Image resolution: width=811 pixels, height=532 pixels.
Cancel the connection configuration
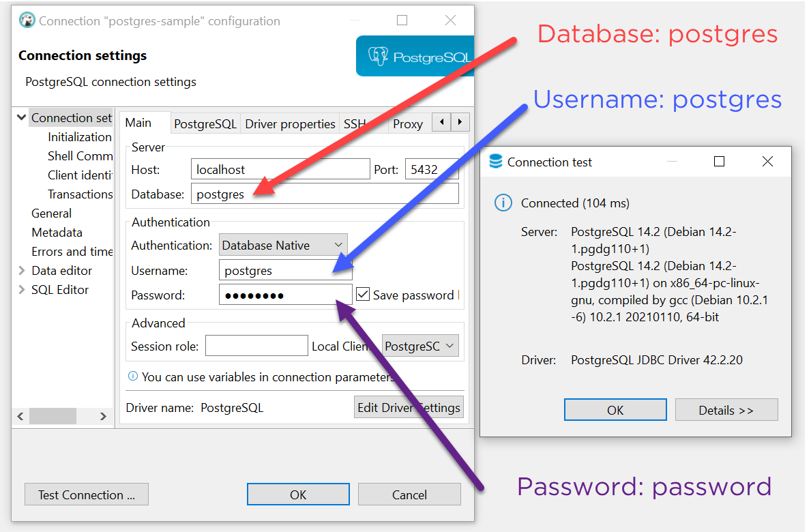tap(409, 494)
